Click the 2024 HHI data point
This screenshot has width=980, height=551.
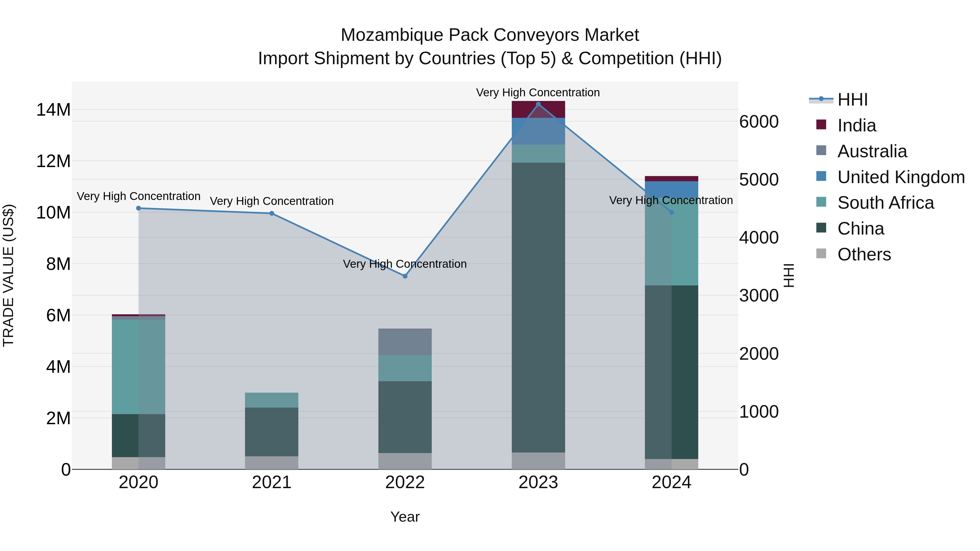click(x=672, y=212)
